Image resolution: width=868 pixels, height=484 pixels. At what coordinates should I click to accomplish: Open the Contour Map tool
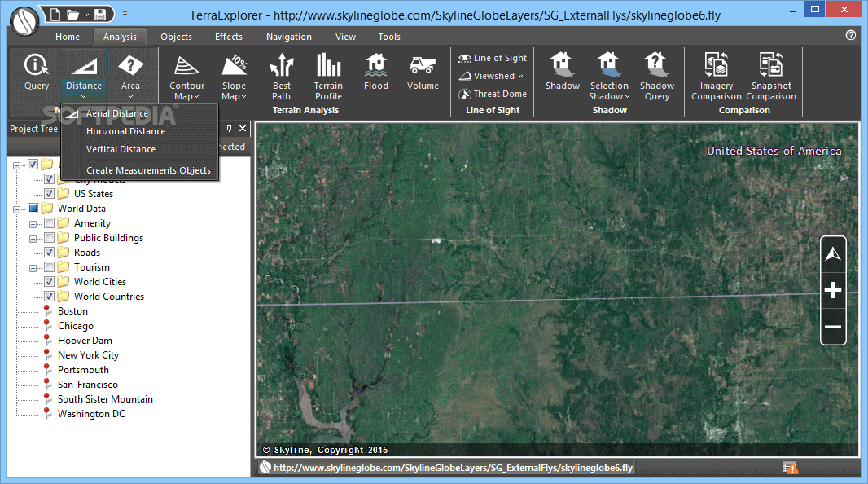point(186,77)
